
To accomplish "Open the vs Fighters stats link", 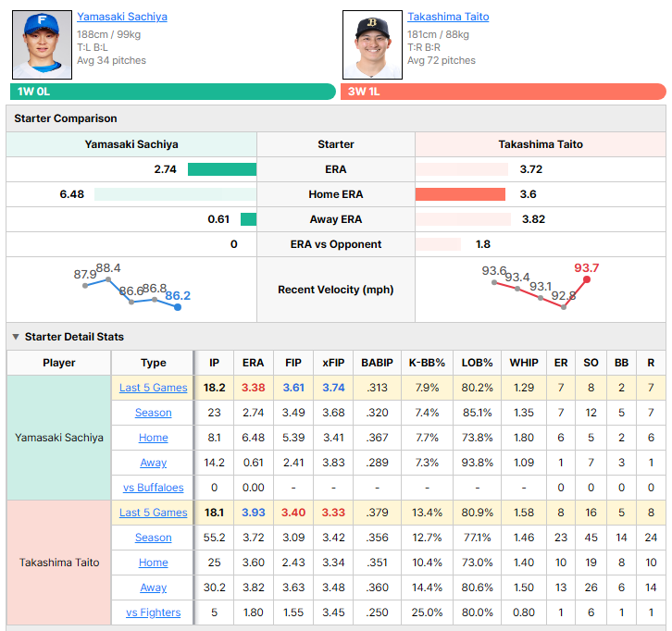I will [154, 612].
